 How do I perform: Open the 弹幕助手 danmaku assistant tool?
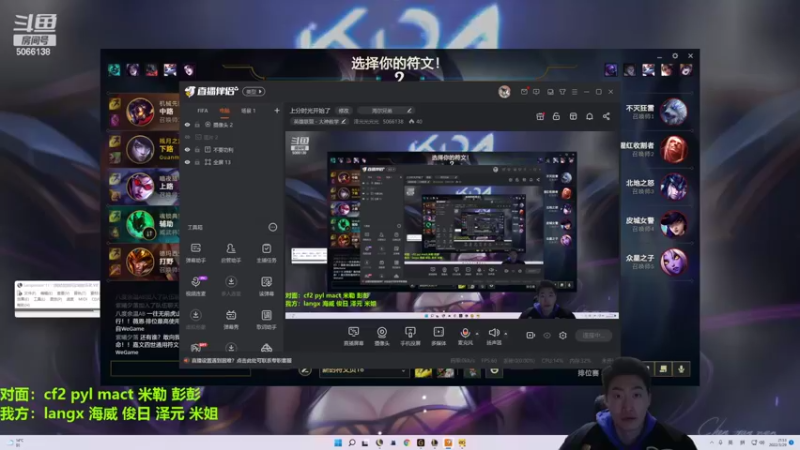coord(195,252)
